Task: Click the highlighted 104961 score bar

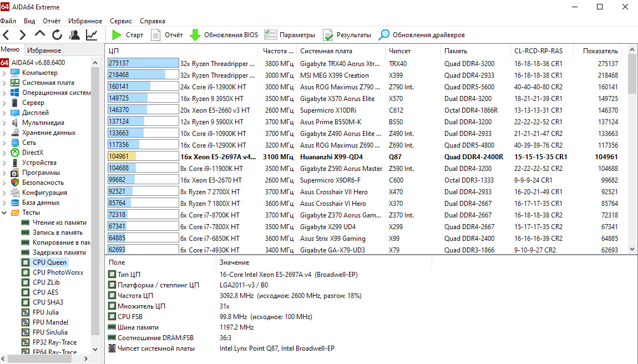Action: tap(143, 157)
